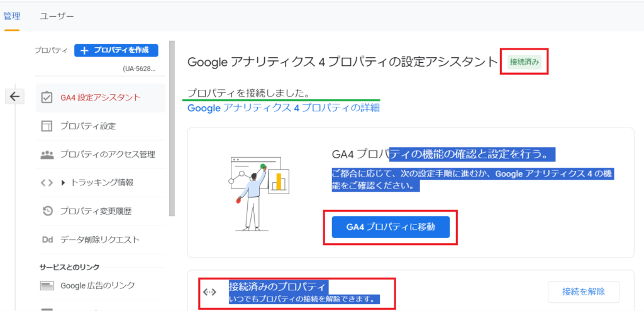This screenshot has height=311, width=644.
Task: Click the back arrow button
Action: coord(14,96)
